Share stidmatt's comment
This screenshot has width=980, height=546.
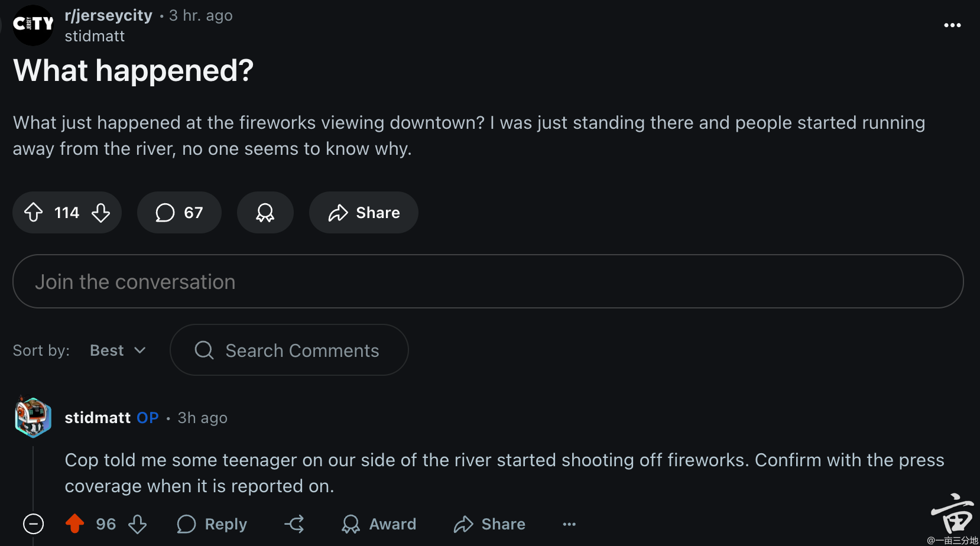(489, 524)
